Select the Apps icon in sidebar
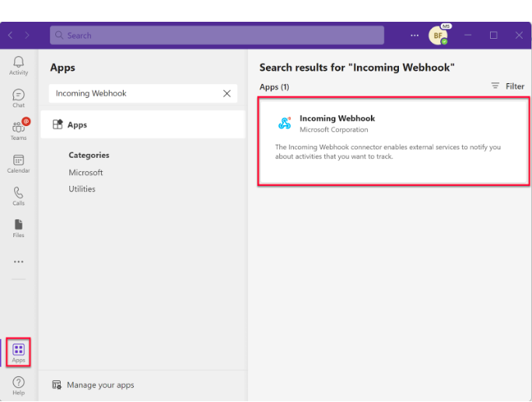Screen dimensions: 532x402 coord(19,352)
